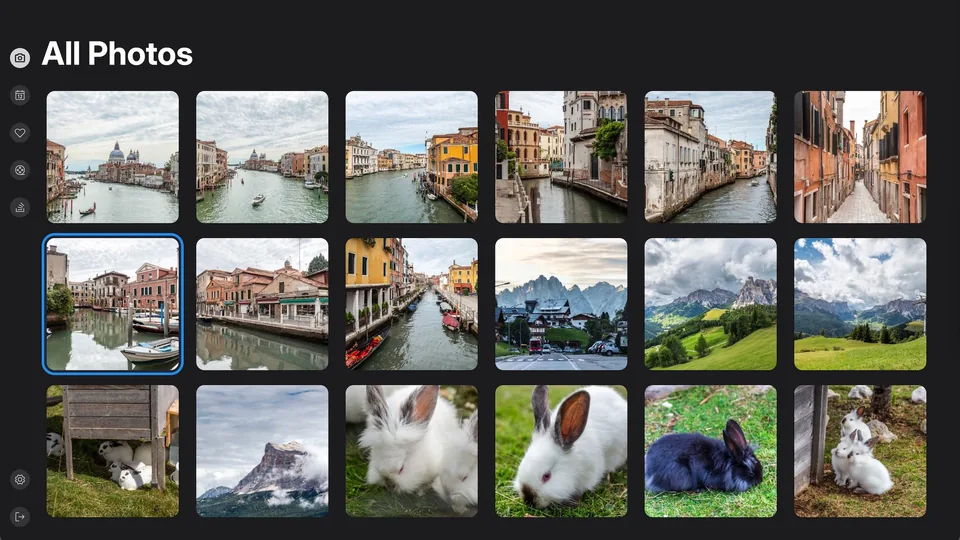The height and width of the screenshot is (540, 960).
Task: Open the Grand Canal photo with white motorboat
Action: point(262,157)
